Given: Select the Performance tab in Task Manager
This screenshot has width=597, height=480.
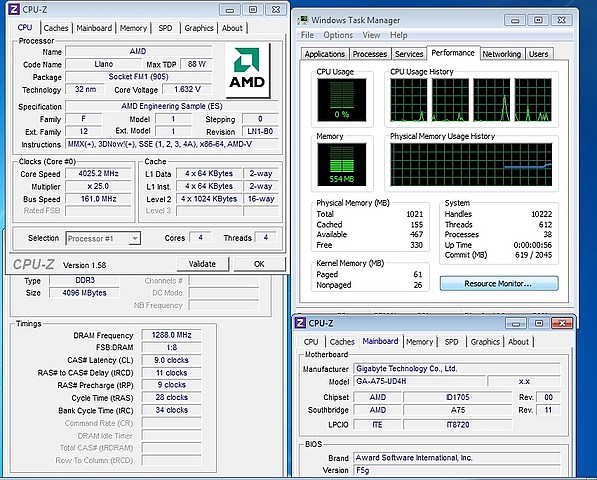Looking at the screenshot, I should click(x=453, y=53).
